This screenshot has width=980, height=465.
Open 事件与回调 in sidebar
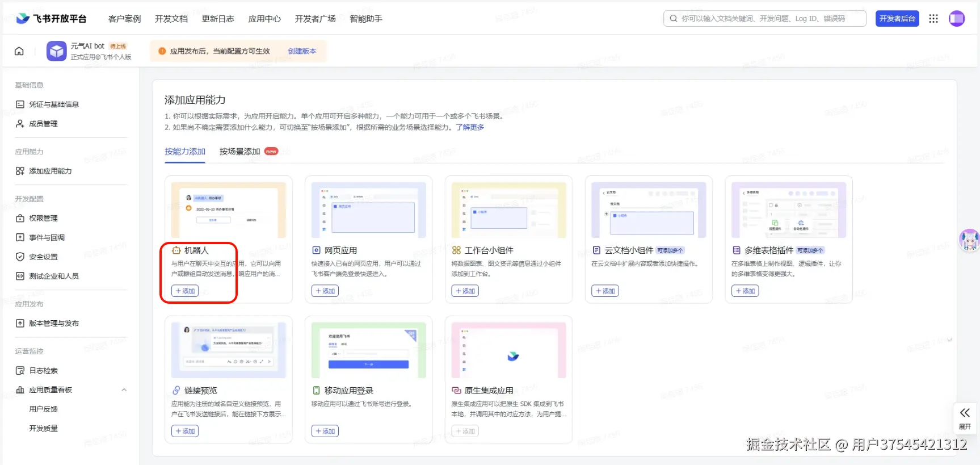point(47,237)
